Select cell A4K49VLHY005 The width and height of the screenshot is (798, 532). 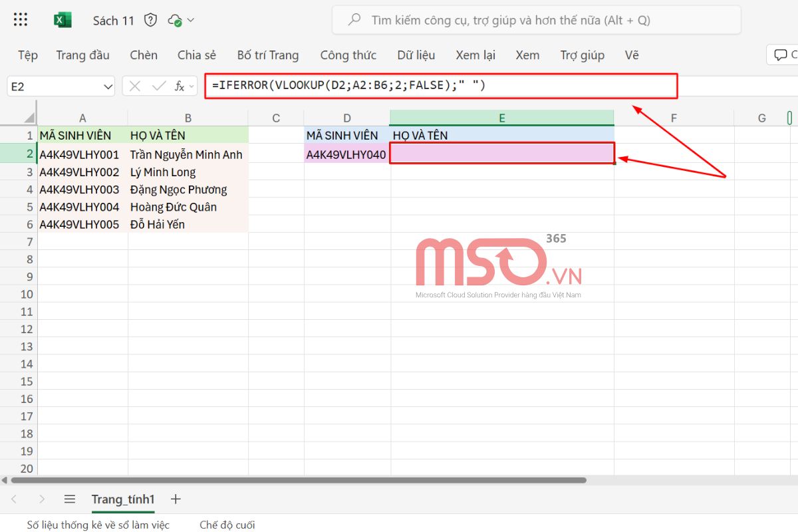(82, 224)
